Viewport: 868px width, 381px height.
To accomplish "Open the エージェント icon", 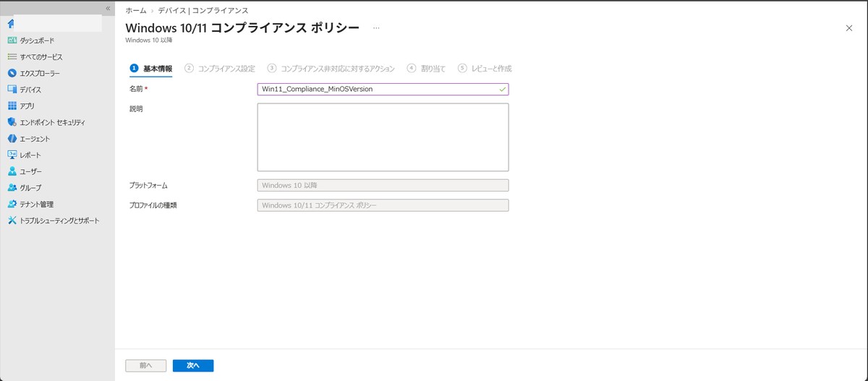I will tap(12, 139).
